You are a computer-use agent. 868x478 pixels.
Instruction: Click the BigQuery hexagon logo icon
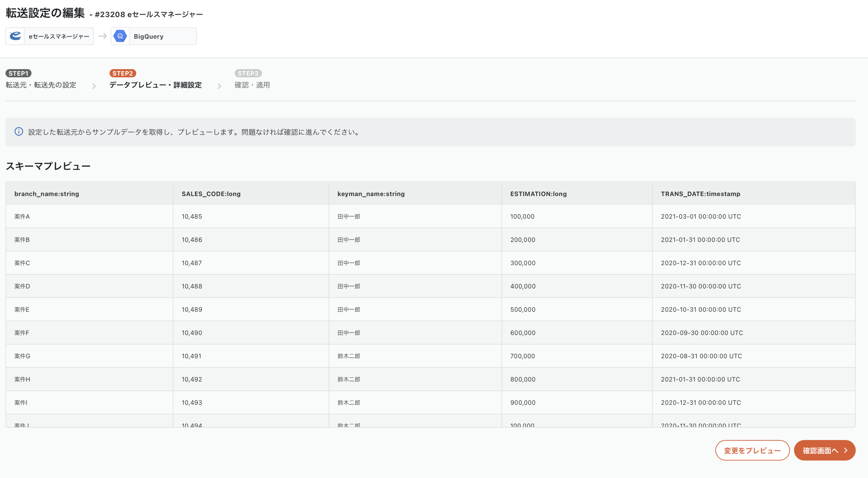coord(120,36)
